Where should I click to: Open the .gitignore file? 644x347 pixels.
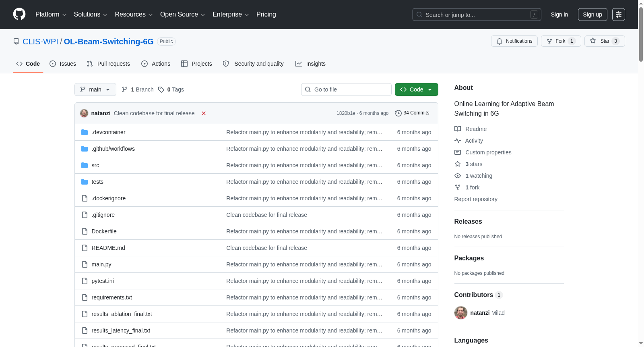tap(103, 215)
